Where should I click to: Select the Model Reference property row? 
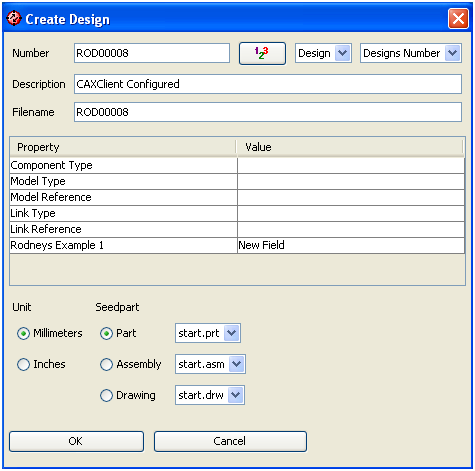pos(237,197)
